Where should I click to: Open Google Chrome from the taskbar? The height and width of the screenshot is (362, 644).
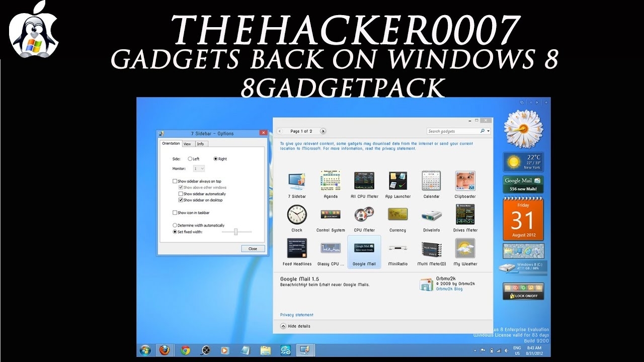click(x=185, y=350)
